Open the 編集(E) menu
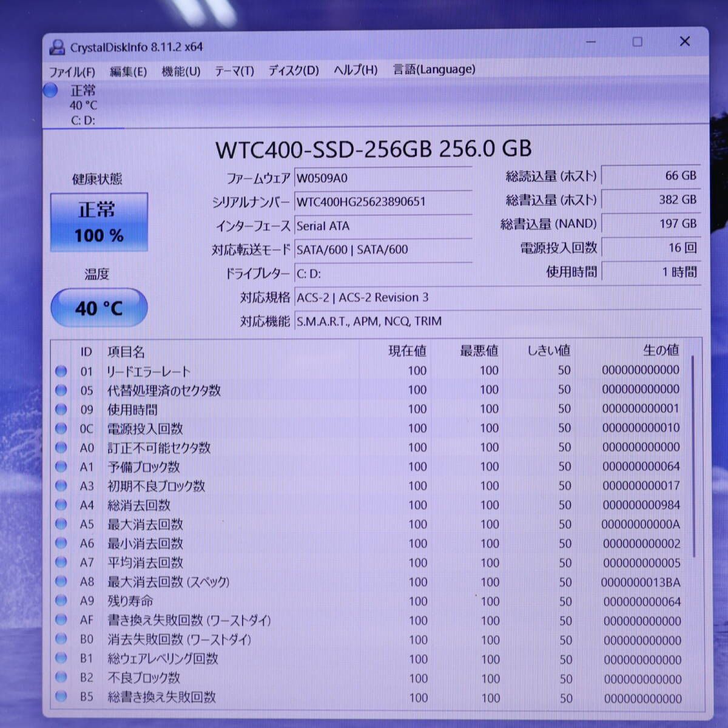The image size is (728, 728). (128, 72)
